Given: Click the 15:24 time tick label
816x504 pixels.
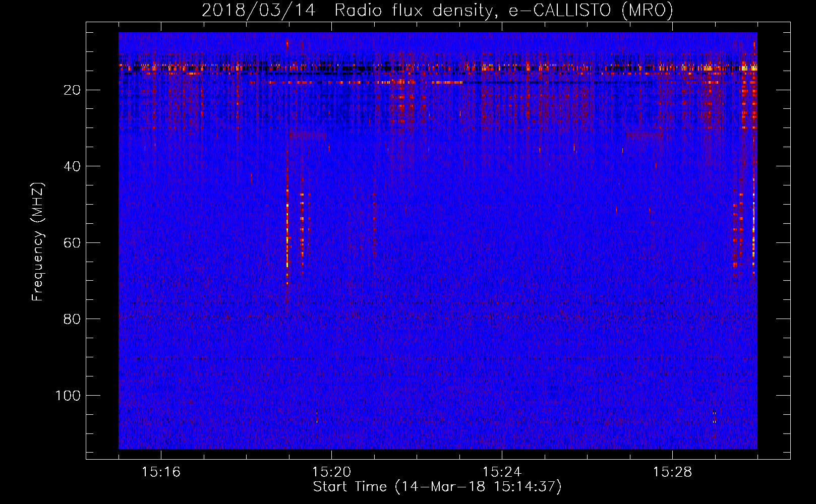Looking at the screenshot, I should [x=502, y=472].
